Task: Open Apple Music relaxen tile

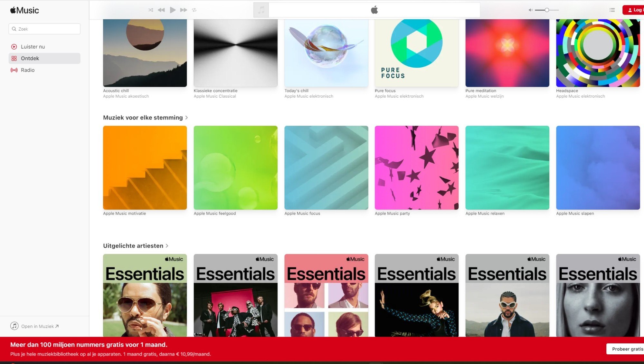Action: point(507,168)
